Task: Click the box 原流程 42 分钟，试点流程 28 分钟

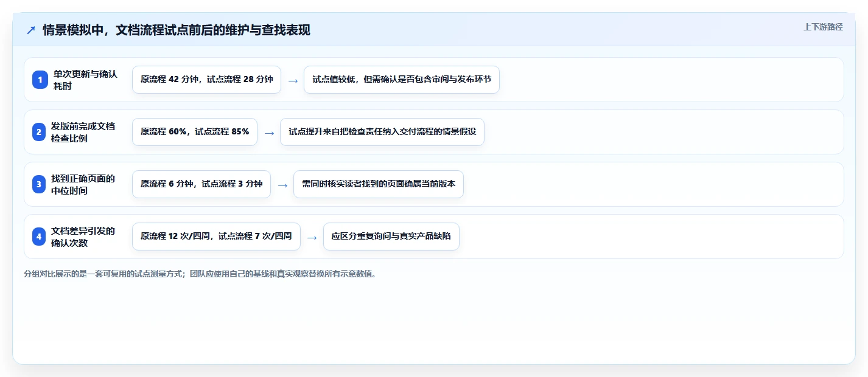Action: tap(206, 80)
